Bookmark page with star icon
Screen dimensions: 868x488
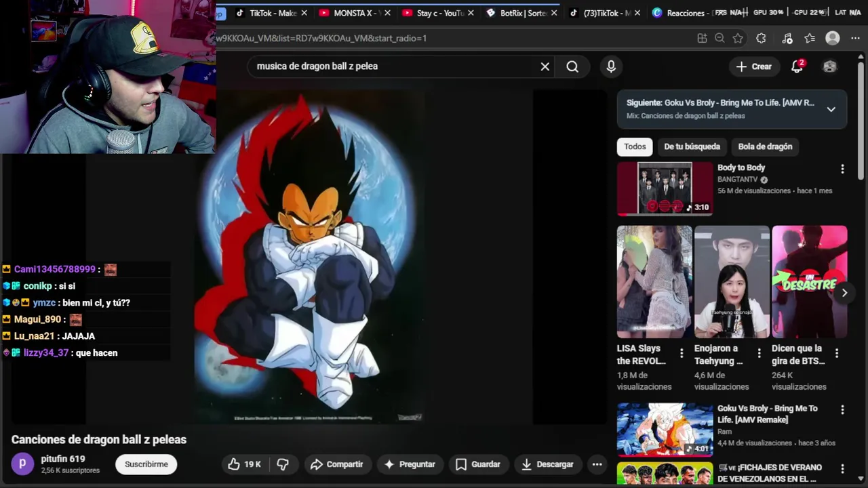coord(738,39)
